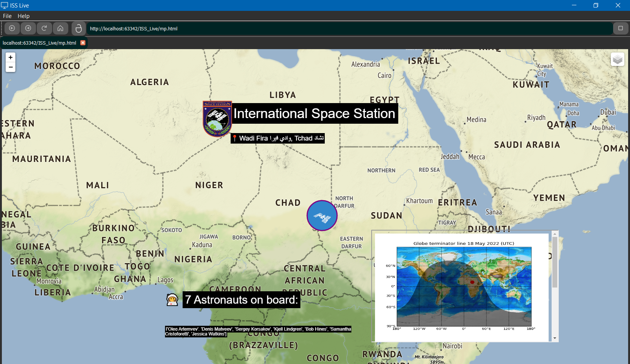Click the '7 Astronauts on board:' label
Screen dimensions: 630x364
(x=241, y=300)
